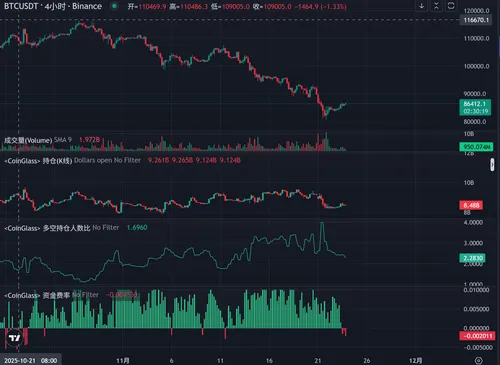Click the 成交量(Volume) indicator label

click(x=28, y=140)
